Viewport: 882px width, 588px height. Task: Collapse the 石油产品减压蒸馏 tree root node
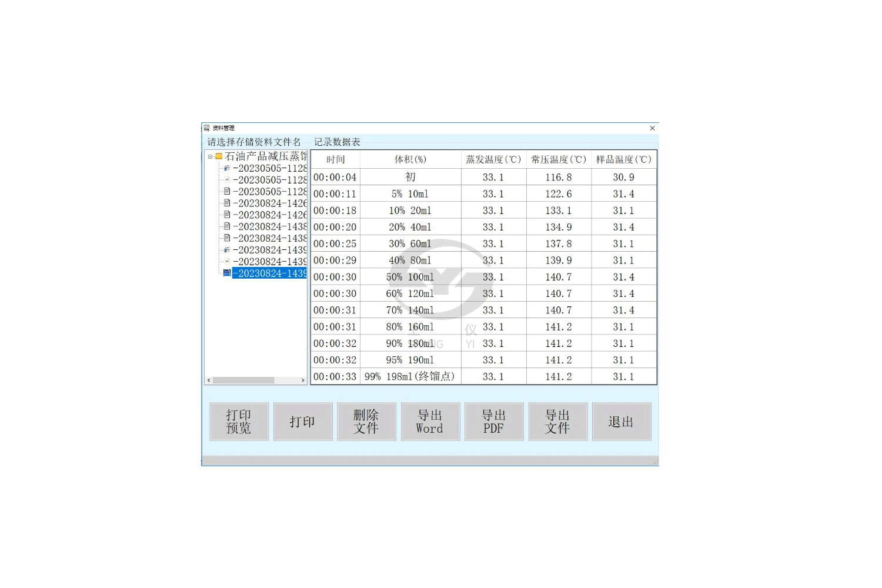(210, 156)
